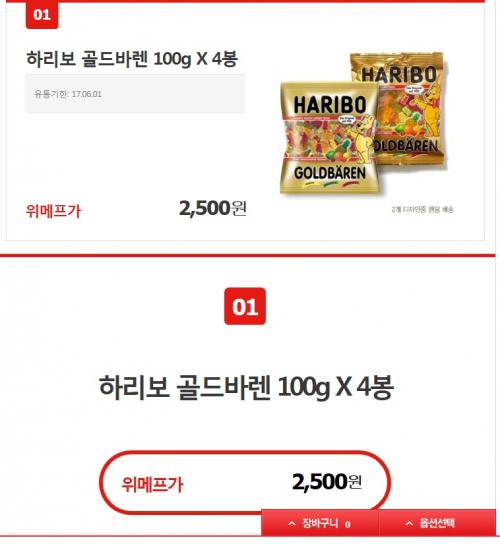This screenshot has height=544, width=500.
Task: Click the bear mascot on the front bag
Action: tap(364, 139)
